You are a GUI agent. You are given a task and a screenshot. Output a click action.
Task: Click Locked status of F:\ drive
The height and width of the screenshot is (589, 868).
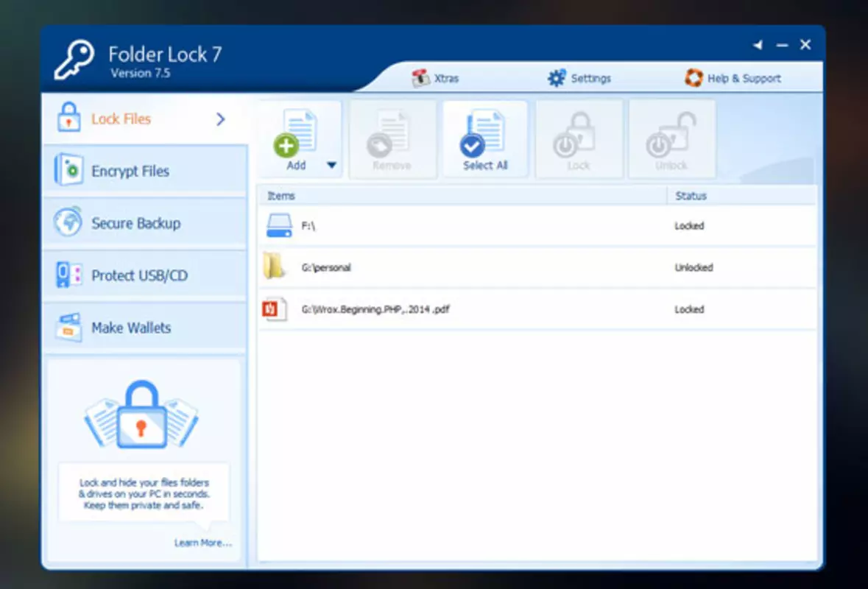coord(689,226)
